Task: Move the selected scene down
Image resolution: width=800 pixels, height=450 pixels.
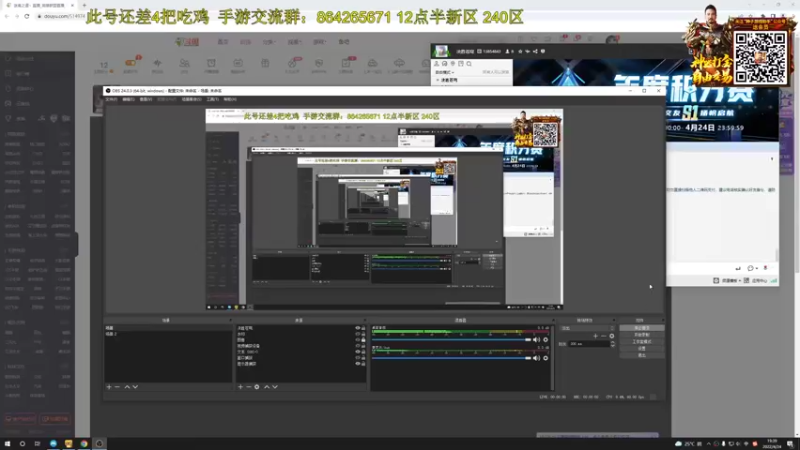Action: pyautogui.click(x=135, y=387)
